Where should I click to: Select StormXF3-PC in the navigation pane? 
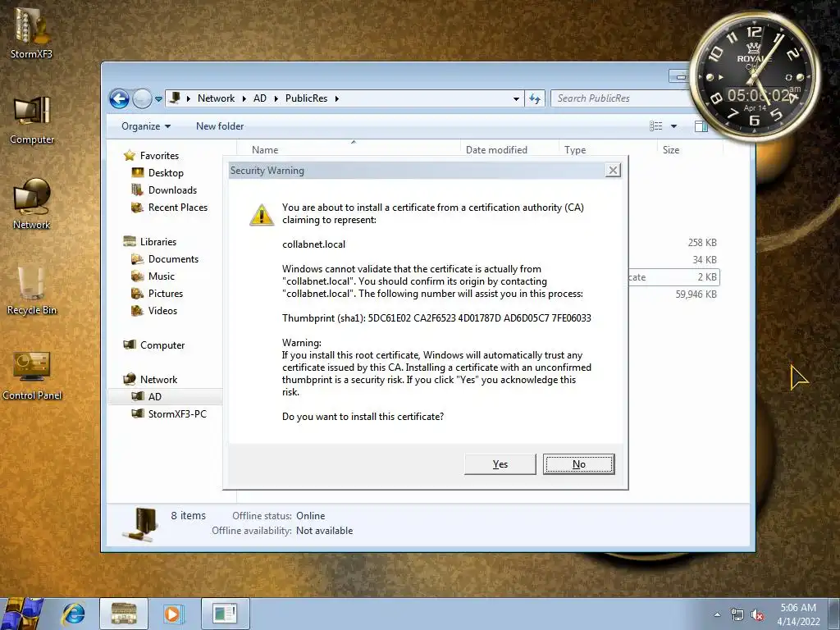pos(177,413)
